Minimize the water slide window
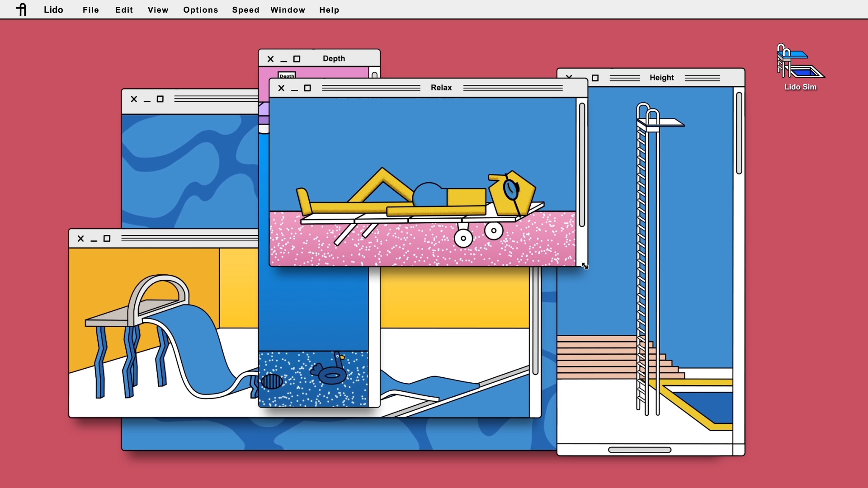The width and height of the screenshot is (868, 488). click(x=94, y=239)
